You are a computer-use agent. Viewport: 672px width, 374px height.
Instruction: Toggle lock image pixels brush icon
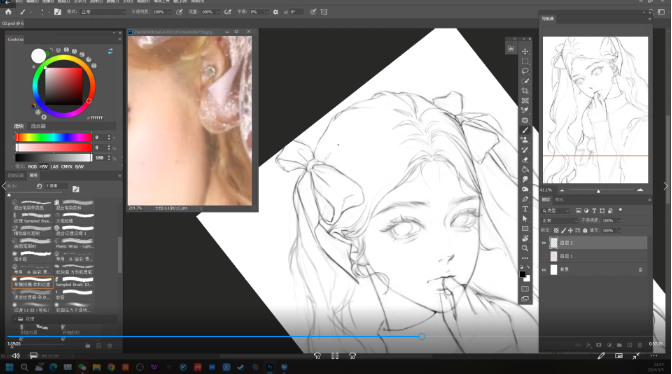[x=564, y=230]
